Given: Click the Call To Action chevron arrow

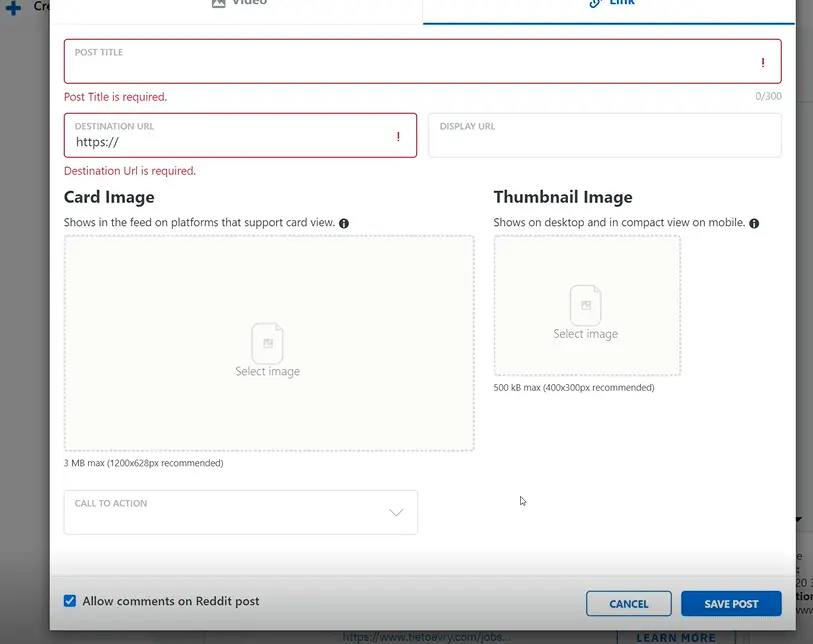Looking at the screenshot, I should 396,513.
